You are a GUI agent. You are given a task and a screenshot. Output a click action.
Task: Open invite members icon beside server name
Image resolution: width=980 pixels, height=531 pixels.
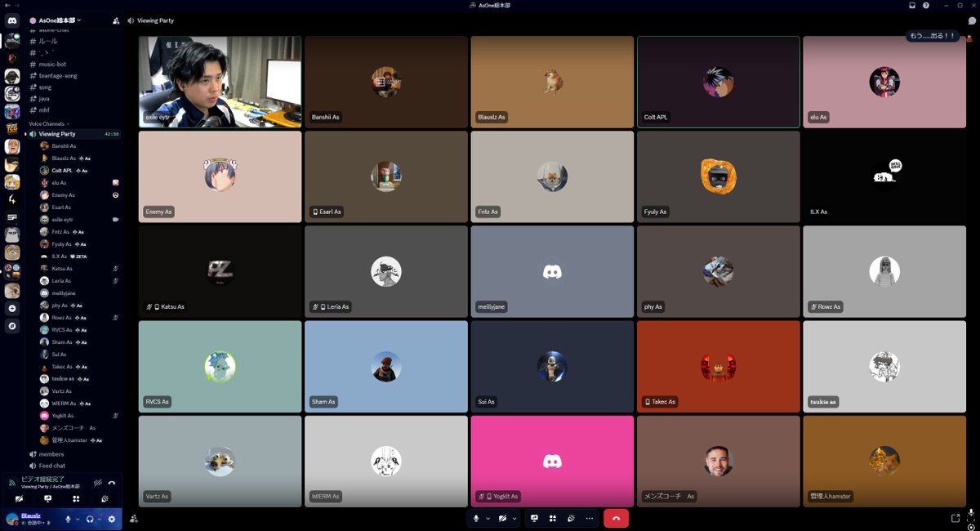click(x=115, y=20)
